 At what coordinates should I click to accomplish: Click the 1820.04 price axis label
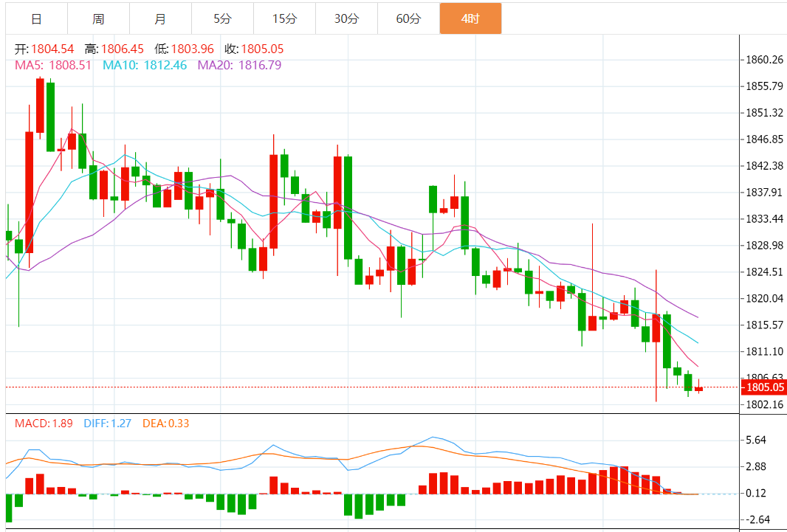pos(764,299)
